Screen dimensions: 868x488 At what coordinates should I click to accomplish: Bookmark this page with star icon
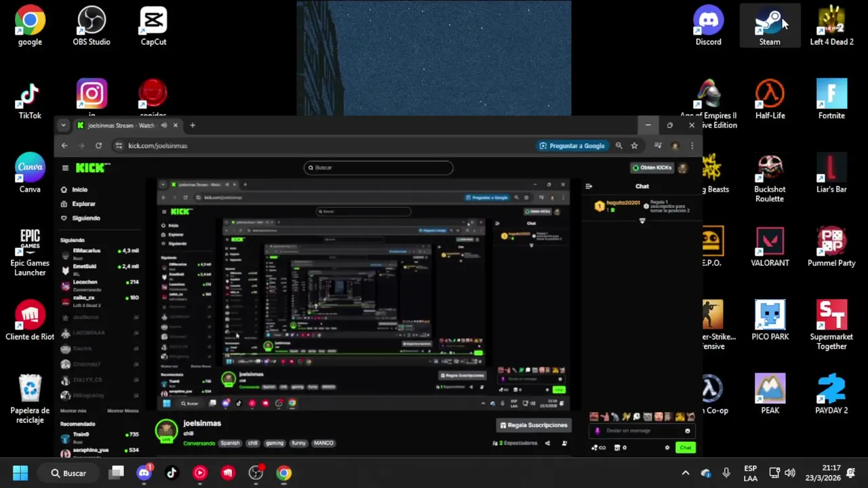pos(634,146)
